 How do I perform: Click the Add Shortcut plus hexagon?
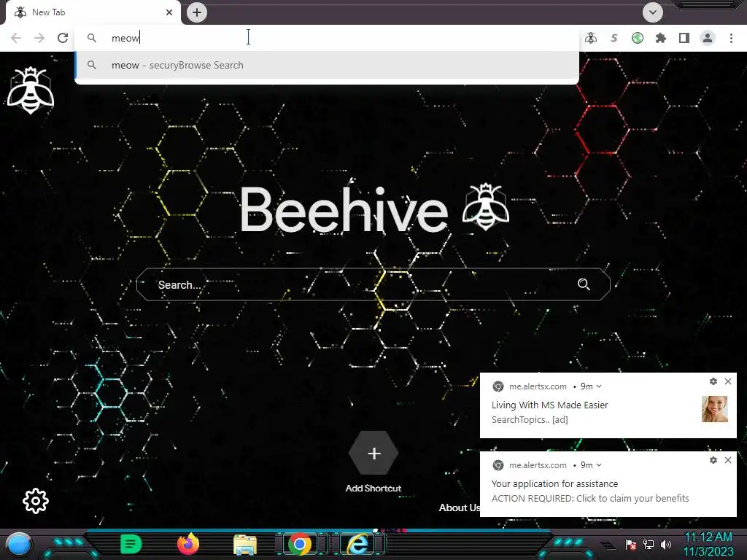[x=373, y=453]
